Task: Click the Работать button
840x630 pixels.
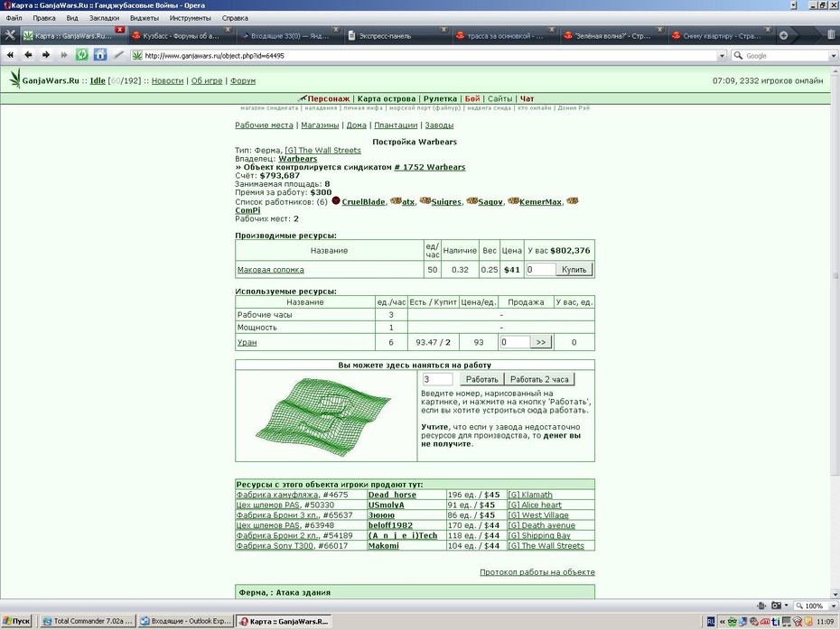Action: click(x=481, y=379)
